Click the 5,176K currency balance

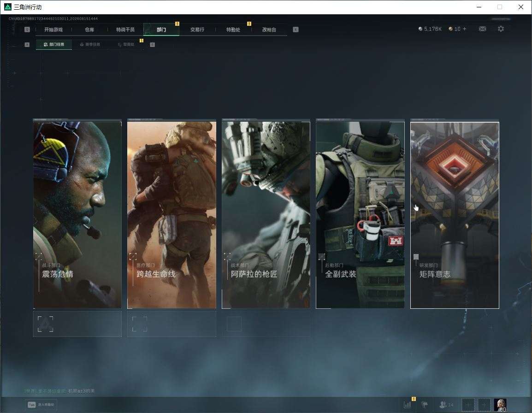[x=432, y=29]
